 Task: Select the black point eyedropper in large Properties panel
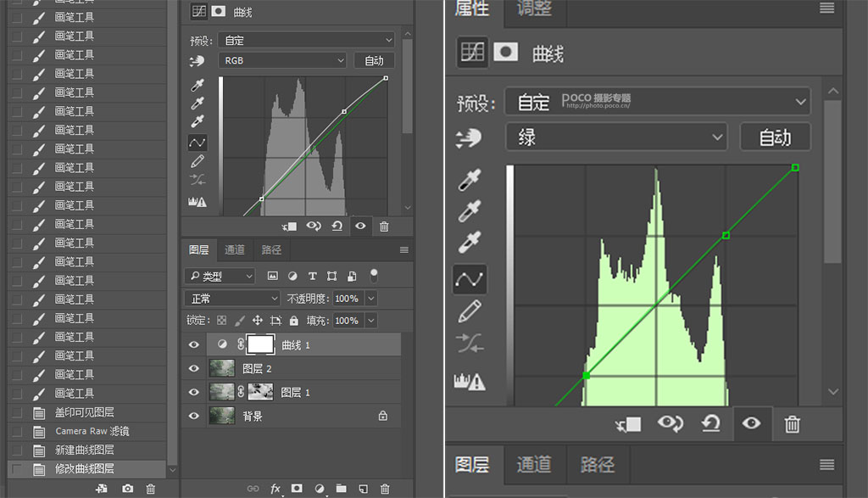pyautogui.click(x=470, y=180)
